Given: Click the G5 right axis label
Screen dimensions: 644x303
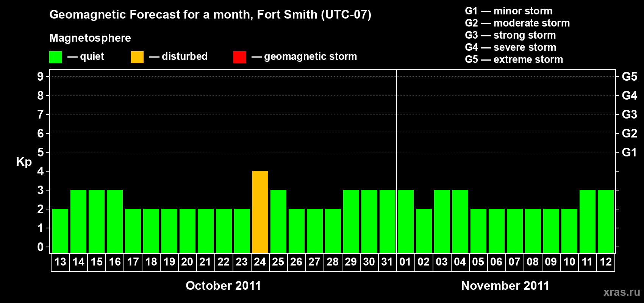Looking at the screenshot, I should click(630, 77).
